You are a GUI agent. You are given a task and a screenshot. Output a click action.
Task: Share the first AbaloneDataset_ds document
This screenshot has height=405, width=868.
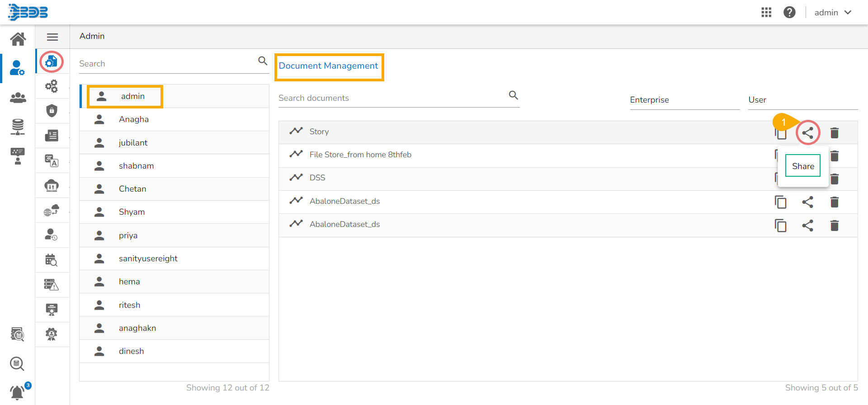pos(807,202)
